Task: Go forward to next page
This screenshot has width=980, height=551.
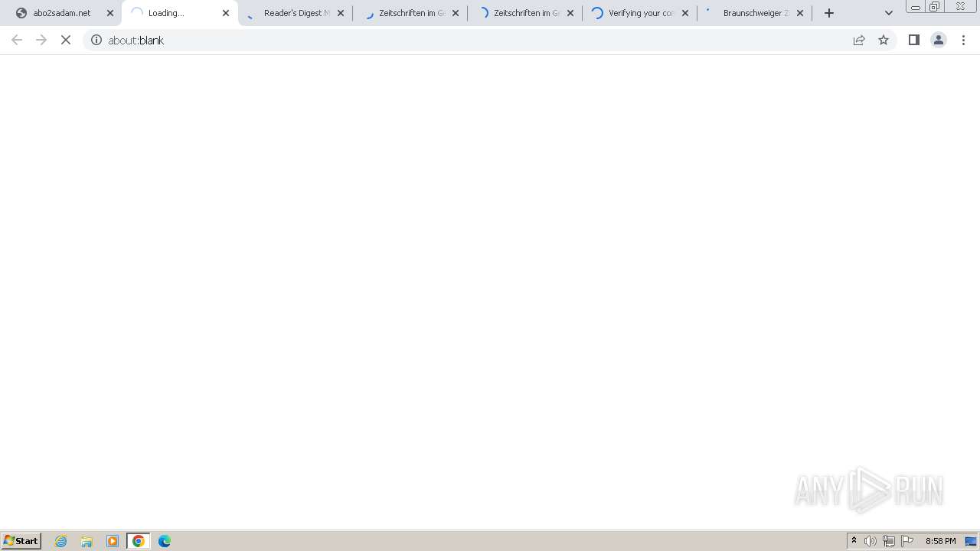Action: (41, 40)
